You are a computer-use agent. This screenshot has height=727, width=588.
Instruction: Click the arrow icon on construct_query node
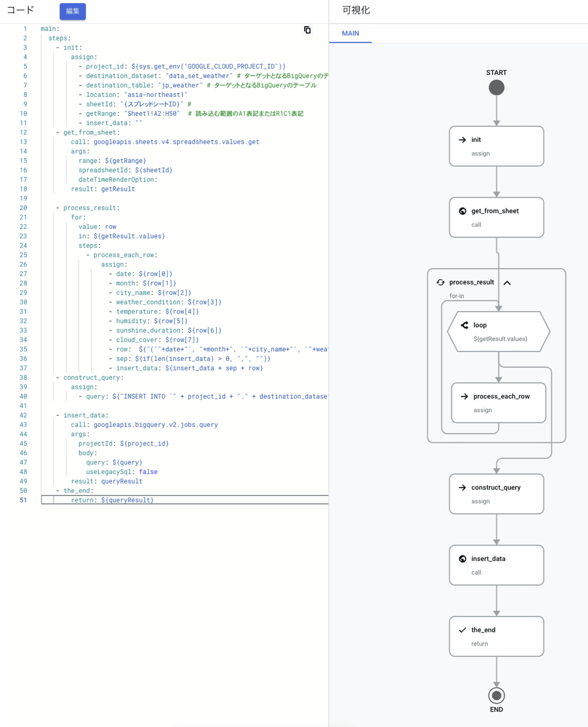tap(462, 487)
